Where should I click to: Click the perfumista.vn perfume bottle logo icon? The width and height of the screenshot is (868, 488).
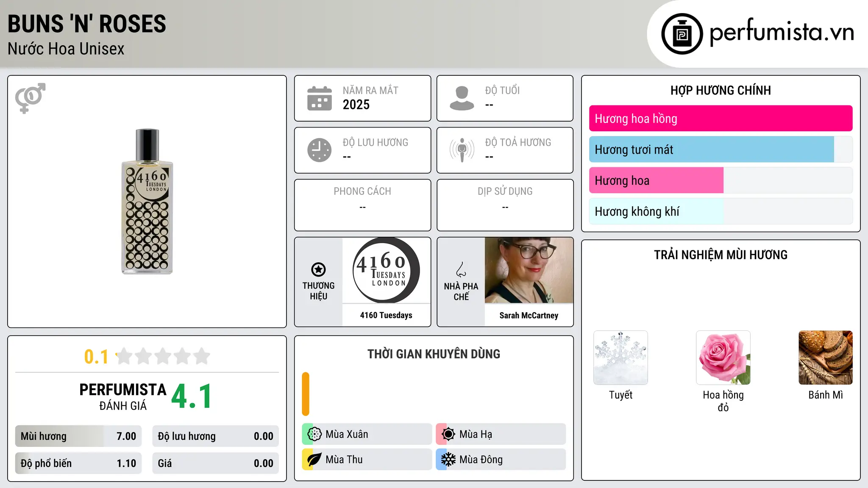682,34
